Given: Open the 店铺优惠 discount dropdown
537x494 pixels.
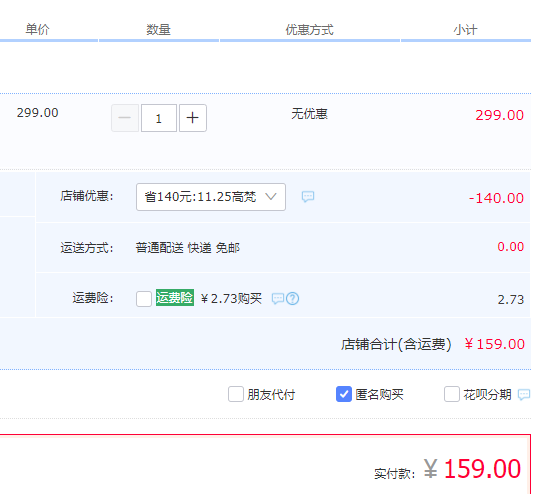Looking at the screenshot, I should click(211, 197).
